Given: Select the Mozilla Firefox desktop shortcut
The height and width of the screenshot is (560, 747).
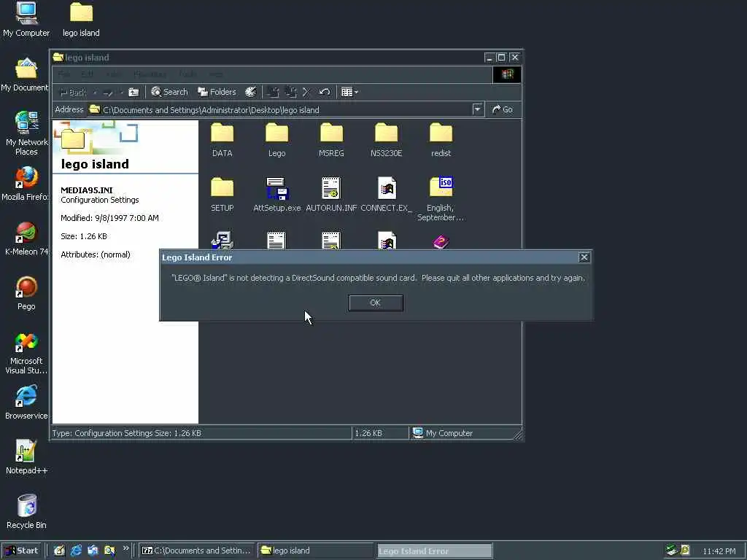Looking at the screenshot, I should point(25,184).
